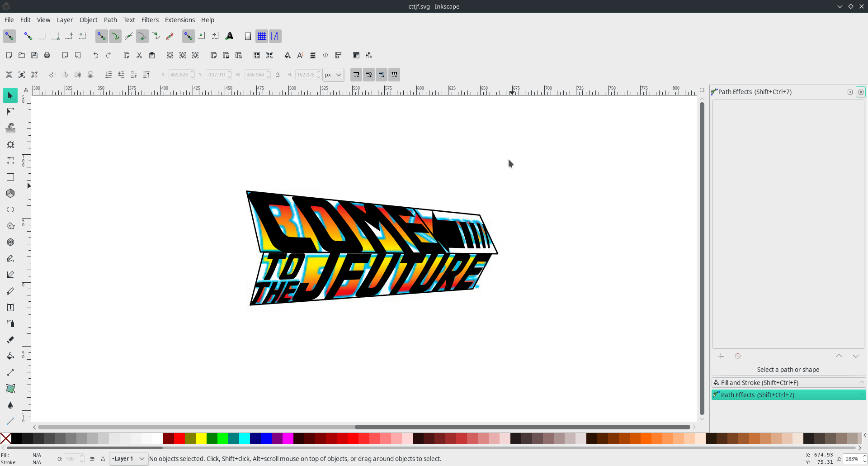
Task: Click the Open document folder icon
Action: click(x=22, y=55)
